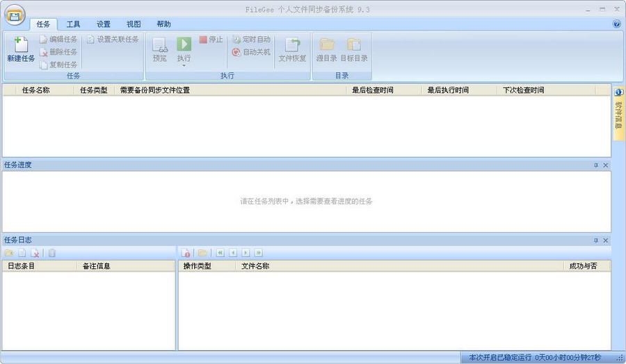Click the delete log entry icon
The height and width of the screenshot is (364, 626).
[x=35, y=253]
